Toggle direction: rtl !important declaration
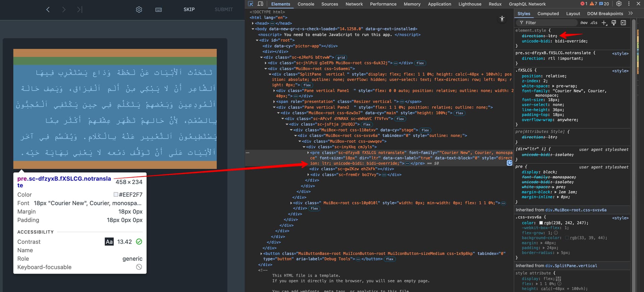This screenshot has width=644, height=292. click(552, 58)
